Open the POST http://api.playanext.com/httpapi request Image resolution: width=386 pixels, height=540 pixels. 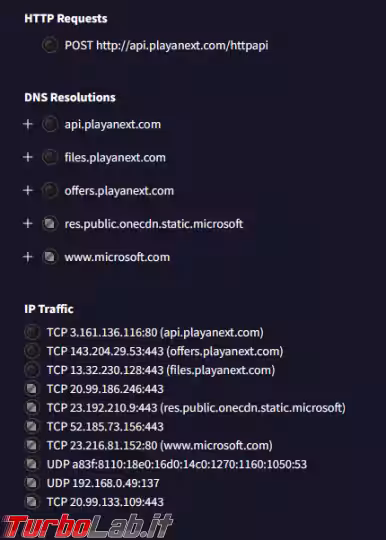point(166,45)
